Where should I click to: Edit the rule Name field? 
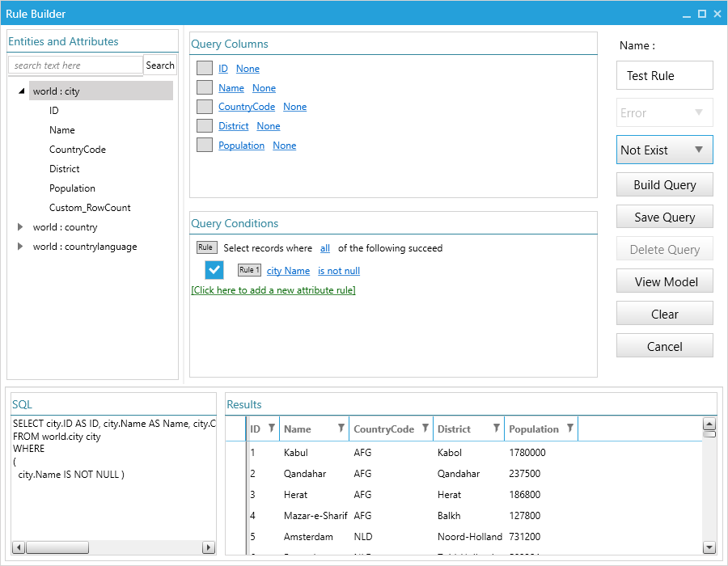point(664,75)
